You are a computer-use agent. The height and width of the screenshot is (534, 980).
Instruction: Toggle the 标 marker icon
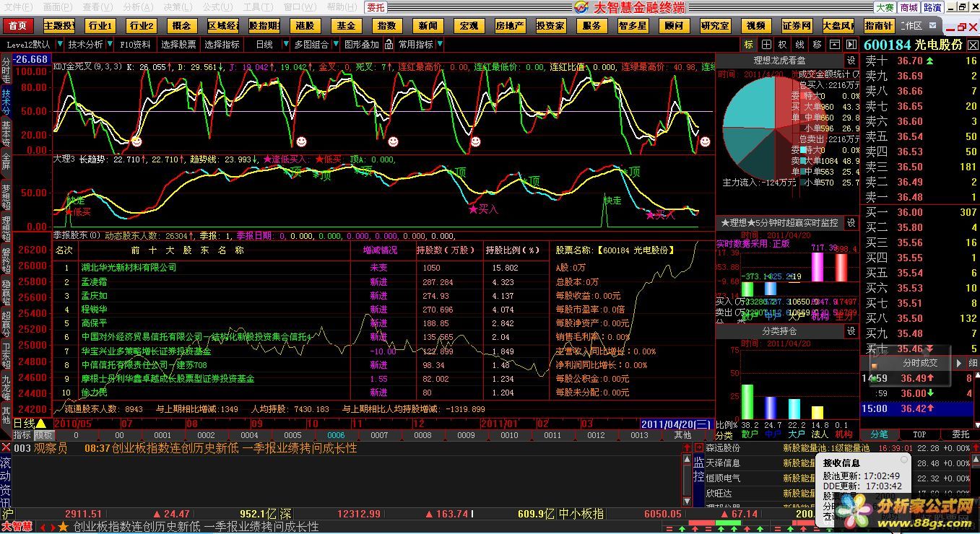click(748, 44)
